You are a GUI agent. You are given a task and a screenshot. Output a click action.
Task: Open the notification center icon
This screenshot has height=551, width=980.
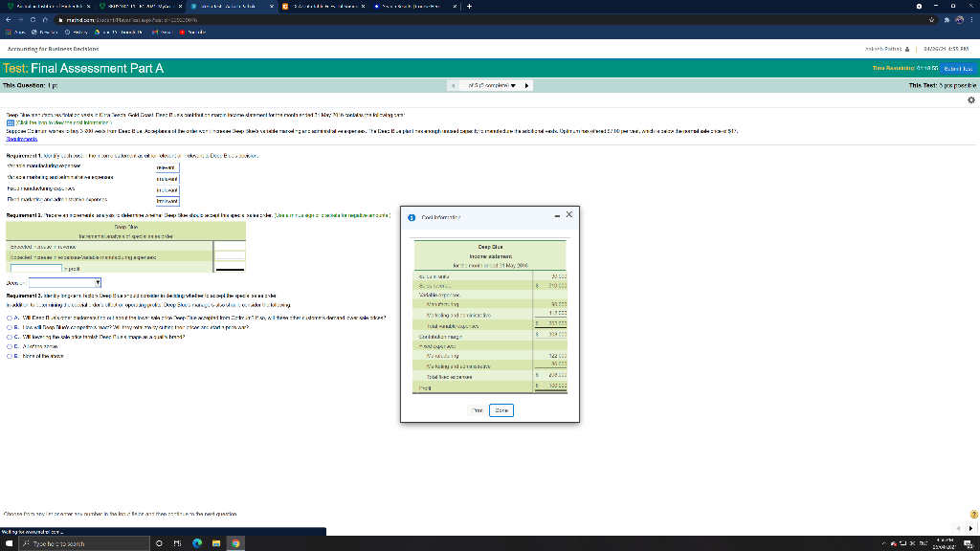[x=969, y=543]
